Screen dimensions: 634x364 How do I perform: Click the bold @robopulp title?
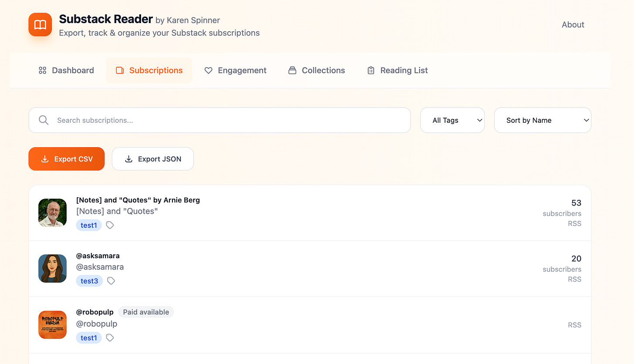click(95, 312)
